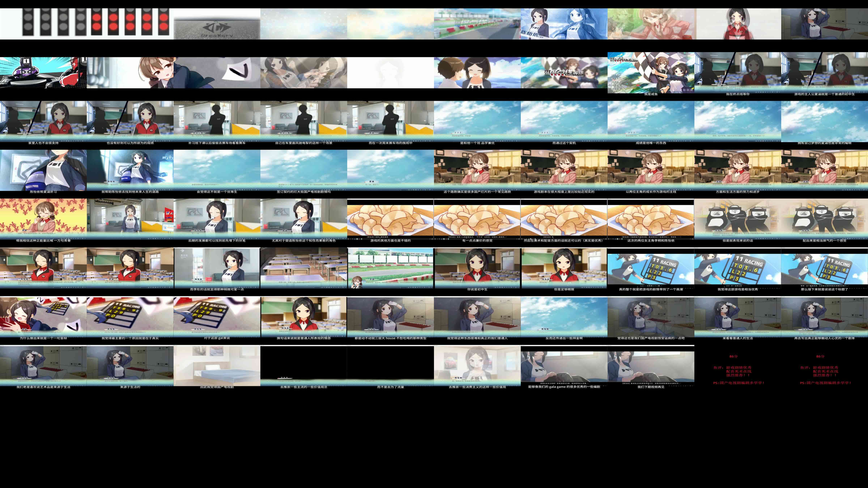Select the frame captioned 但是足够精致
Screen dimensions: 868x488
coord(564,268)
